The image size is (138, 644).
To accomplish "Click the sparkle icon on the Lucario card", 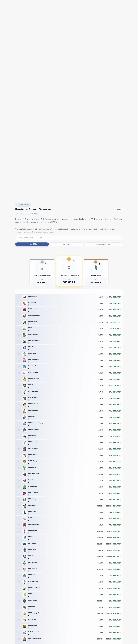I will [x=100, y=264].
